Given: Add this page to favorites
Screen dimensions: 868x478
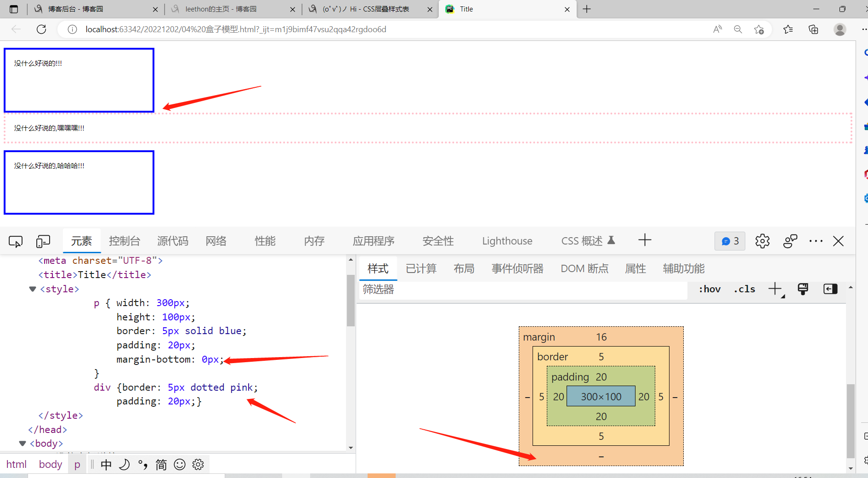Looking at the screenshot, I should [x=759, y=29].
